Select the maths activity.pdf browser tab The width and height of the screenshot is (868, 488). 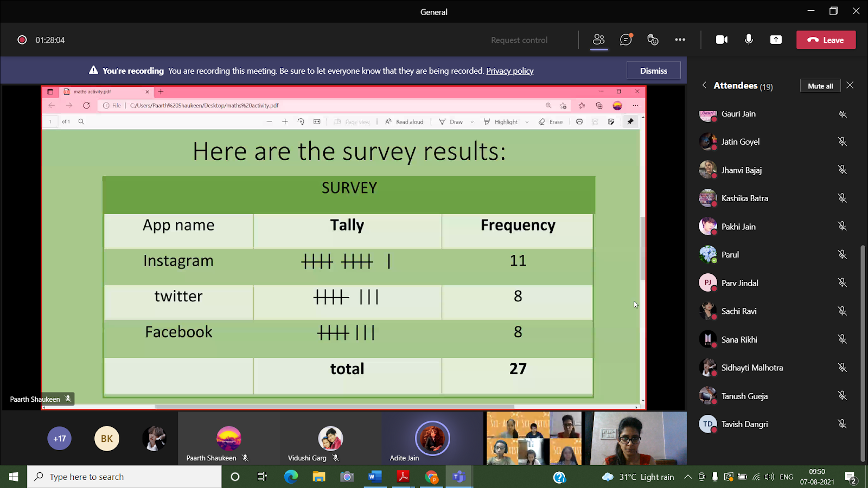[x=106, y=92]
